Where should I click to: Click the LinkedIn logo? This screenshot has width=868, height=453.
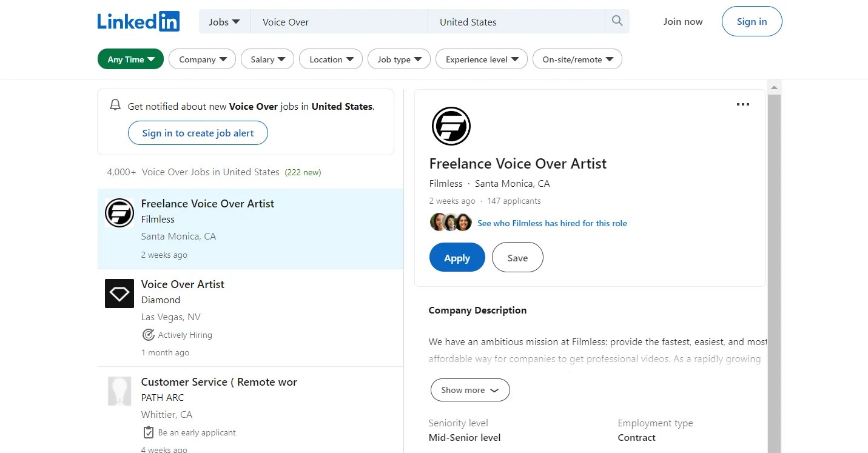(138, 21)
